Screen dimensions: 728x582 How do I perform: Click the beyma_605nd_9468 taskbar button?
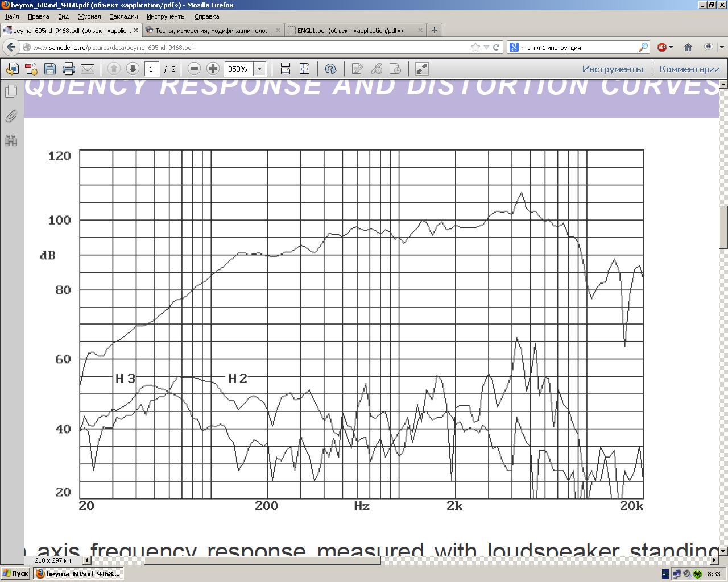click(77, 574)
